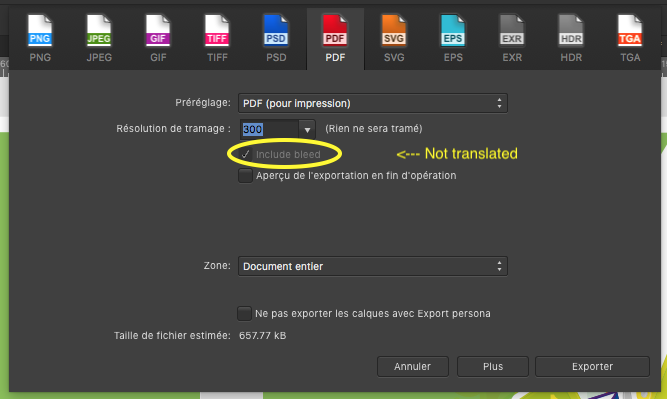Click the (Rien ne sera tramé) note
667x399 pixels.
tap(374, 128)
